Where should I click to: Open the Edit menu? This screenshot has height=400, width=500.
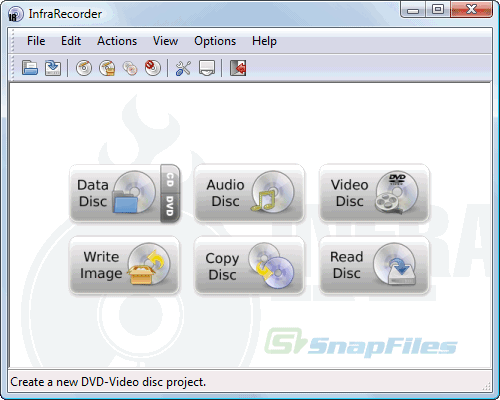71,41
